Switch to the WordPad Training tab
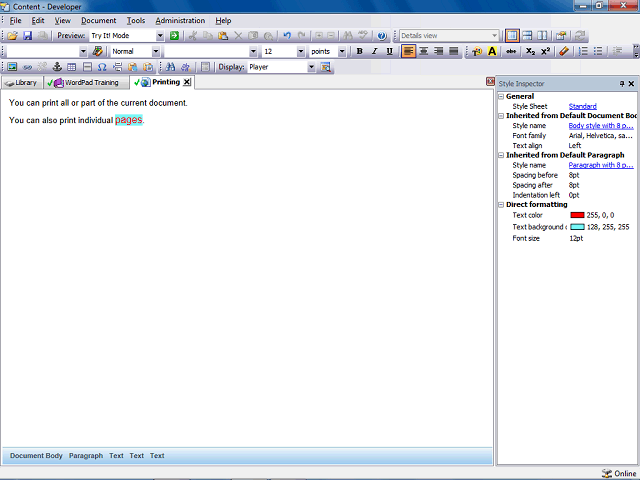The image size is (640, 480). click(x=84, y=82)
